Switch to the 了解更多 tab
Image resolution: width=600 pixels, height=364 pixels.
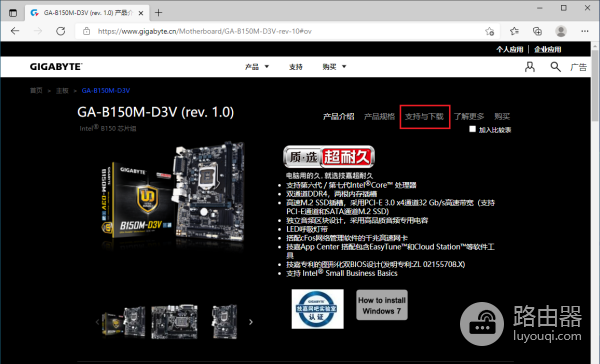[x=469, y=116]
